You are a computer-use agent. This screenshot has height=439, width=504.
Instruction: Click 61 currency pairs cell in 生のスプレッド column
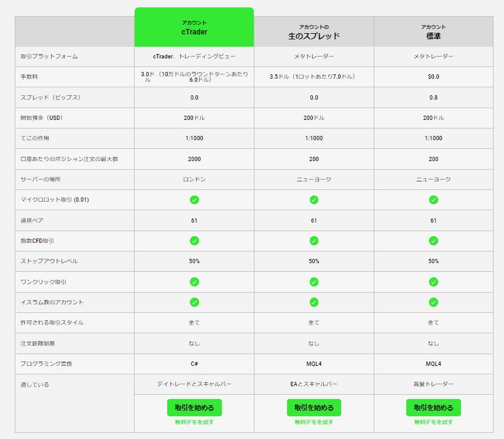[313, 220]
